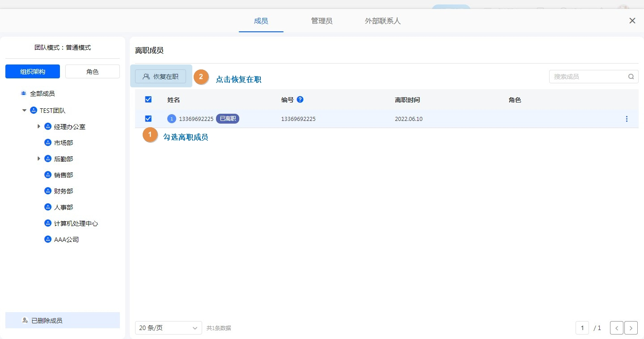Go to the next page arrow
This screenshot has width=644, height=339.
[x=631, y=328]
